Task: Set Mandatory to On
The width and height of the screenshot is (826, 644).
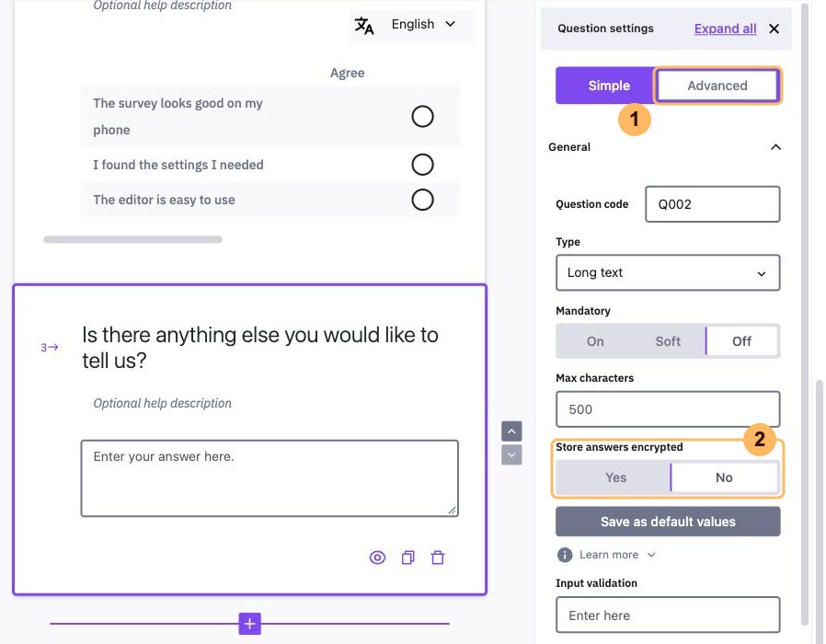Action: click(595, 341)
